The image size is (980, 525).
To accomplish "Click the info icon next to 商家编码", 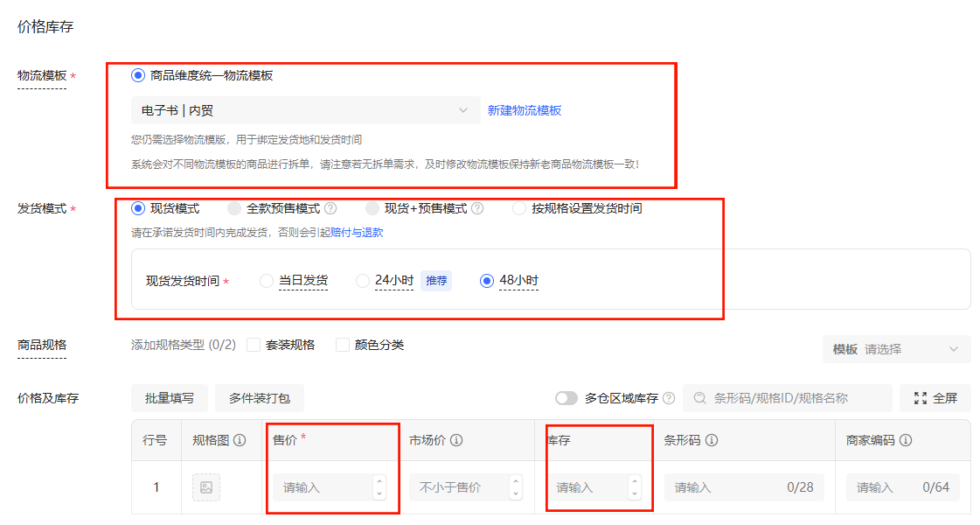I will click(906, 441).
